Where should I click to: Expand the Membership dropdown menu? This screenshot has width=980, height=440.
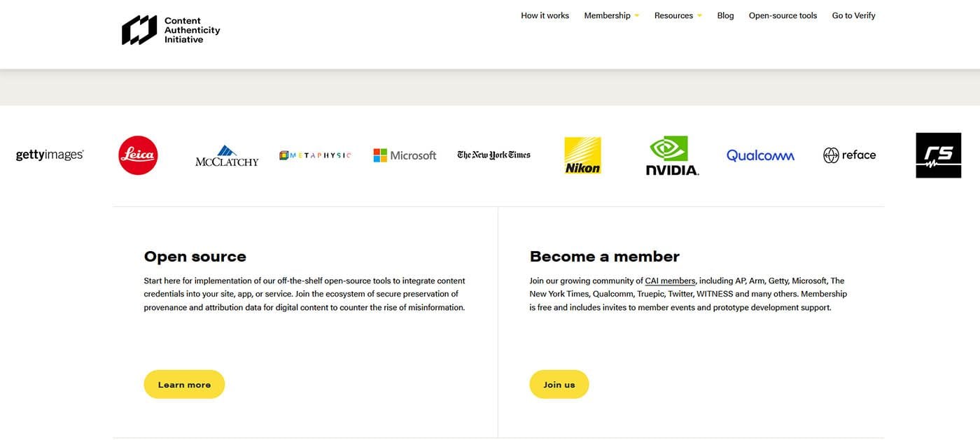(612, 15)
